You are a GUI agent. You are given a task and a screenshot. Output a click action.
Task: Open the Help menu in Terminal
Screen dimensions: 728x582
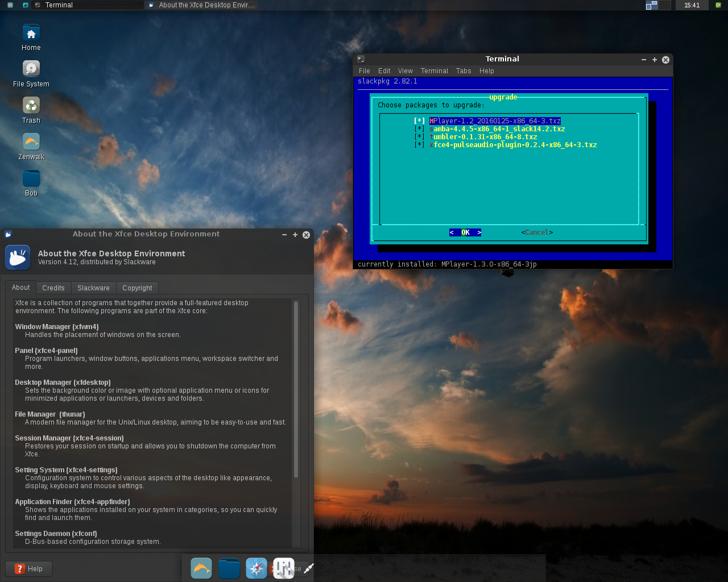[487, 71]
